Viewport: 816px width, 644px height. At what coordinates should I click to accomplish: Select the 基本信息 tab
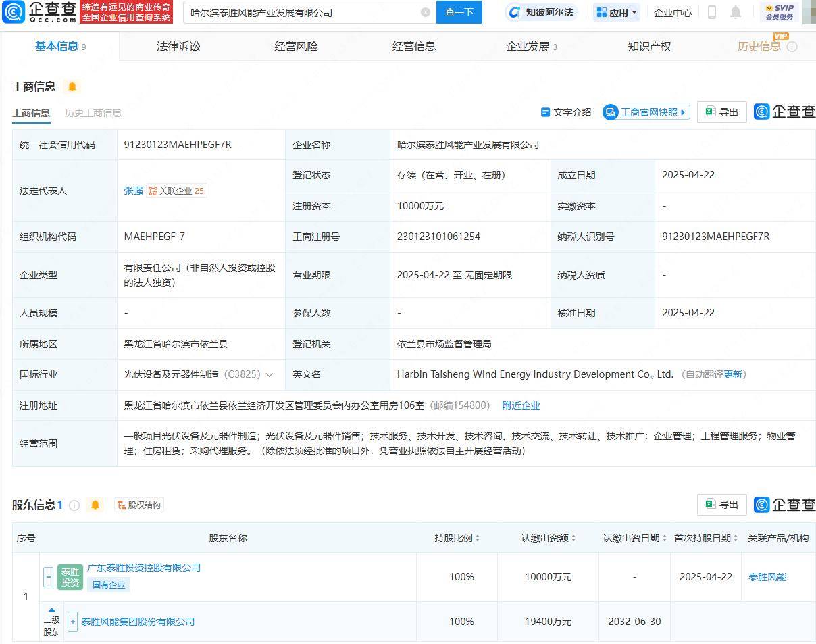point(60,46)
